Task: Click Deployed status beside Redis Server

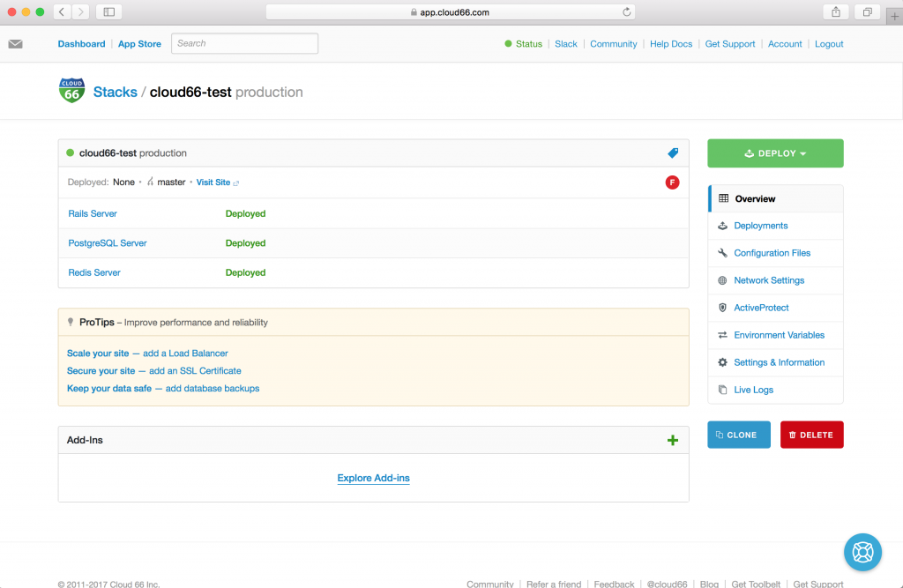Action: (245, 272)
